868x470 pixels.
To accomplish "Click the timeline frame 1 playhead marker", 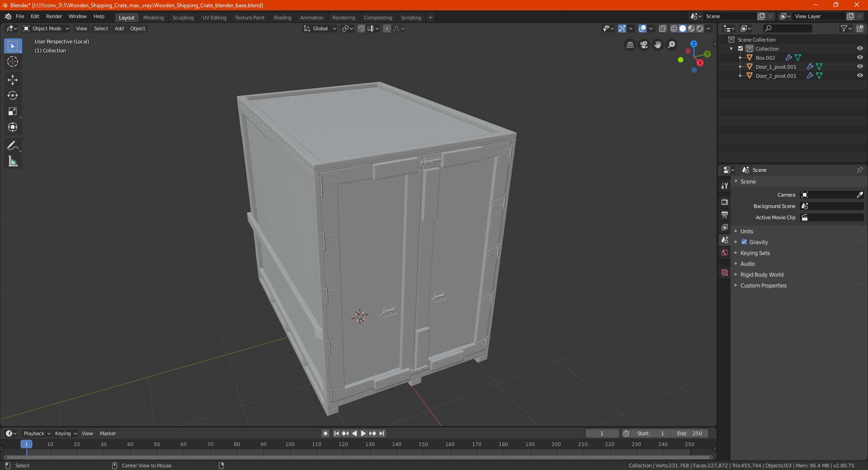I will tap(26, 444).
